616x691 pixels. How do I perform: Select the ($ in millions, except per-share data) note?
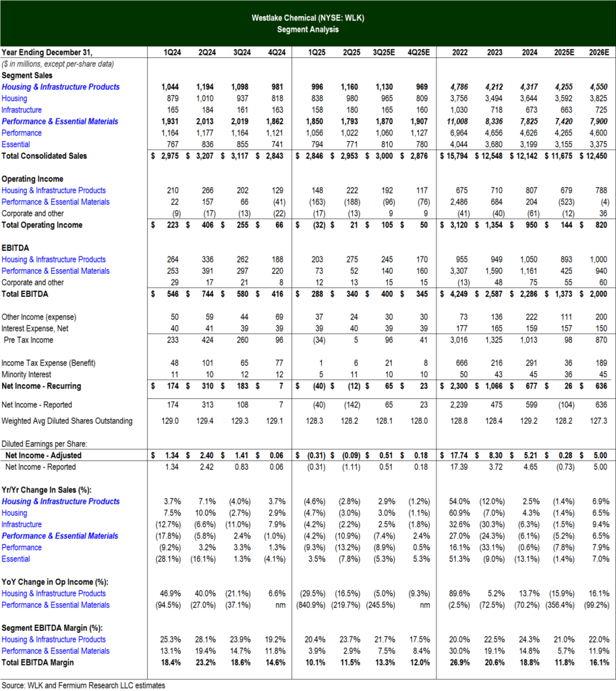point(57,64)
